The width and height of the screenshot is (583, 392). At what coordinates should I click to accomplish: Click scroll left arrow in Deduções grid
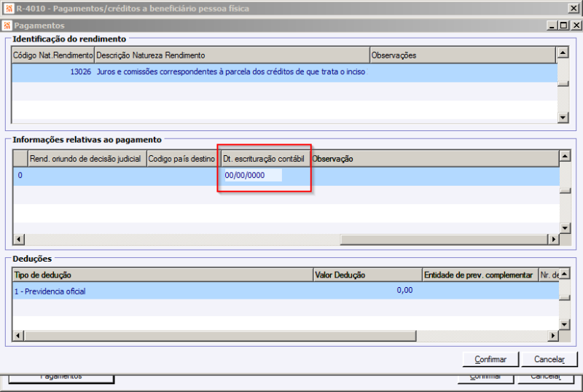[x=18, y=336]
